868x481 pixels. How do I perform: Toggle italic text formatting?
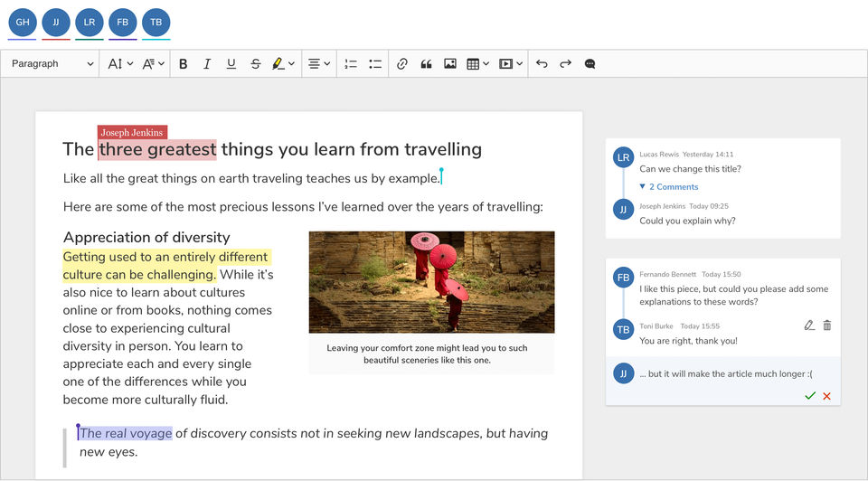(x=207, y=64)
